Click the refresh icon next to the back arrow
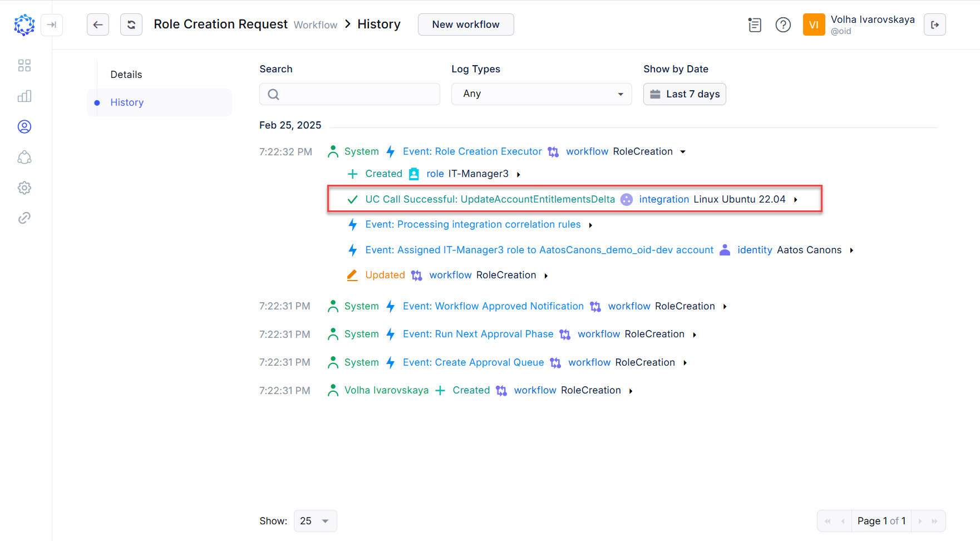Viewport: 980px width, 541px height. [131, 24]
